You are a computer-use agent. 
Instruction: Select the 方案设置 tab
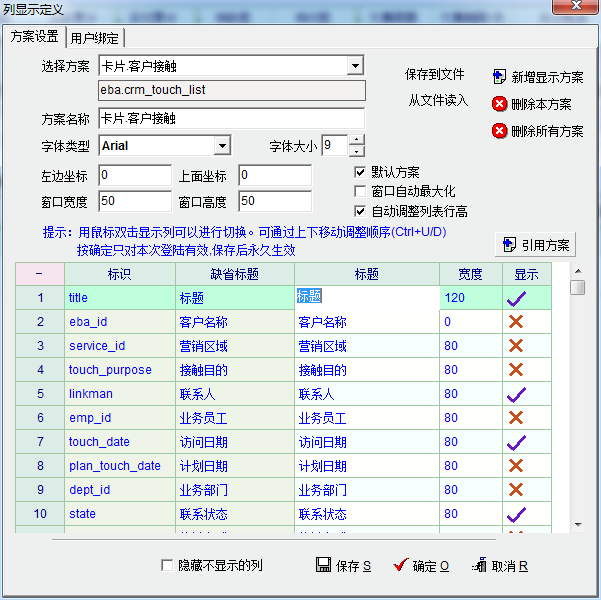34,37
